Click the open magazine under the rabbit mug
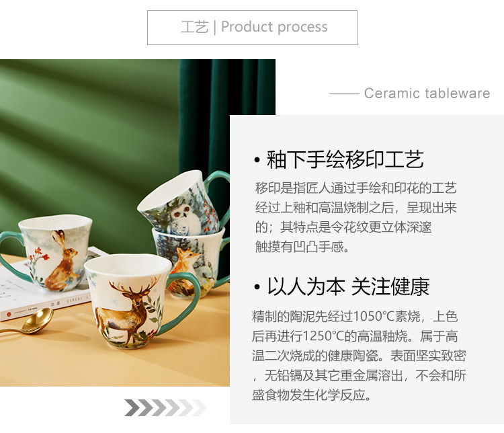This screenshot has height=433, width=504. tap(45, 290)
